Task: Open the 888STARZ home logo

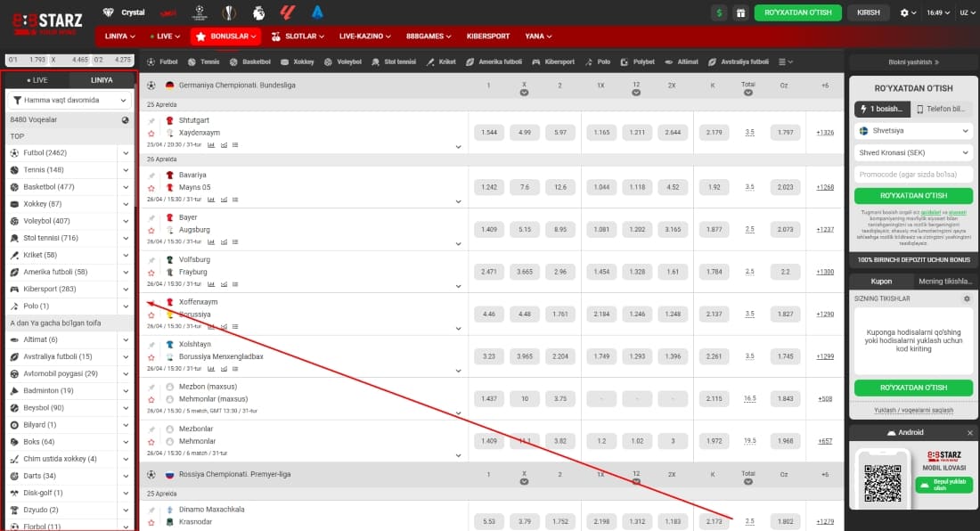Action: point(47,23)
